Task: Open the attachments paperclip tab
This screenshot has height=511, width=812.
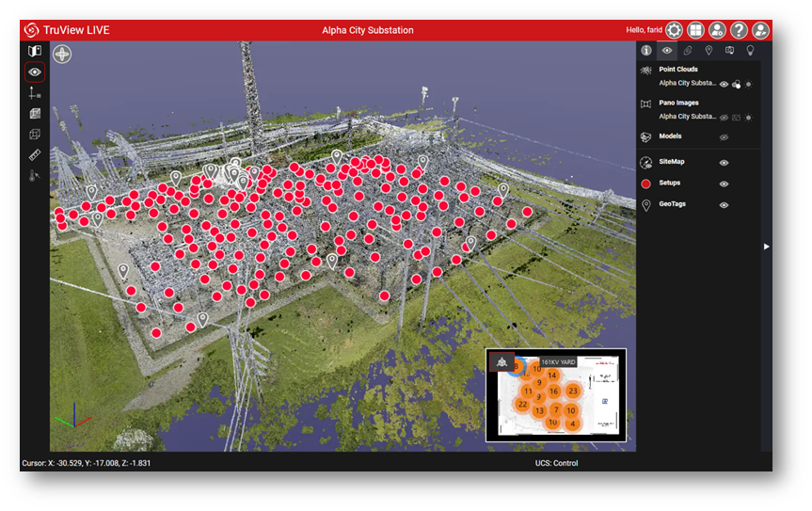Action: pyautogui.click(x=688, y=51)
